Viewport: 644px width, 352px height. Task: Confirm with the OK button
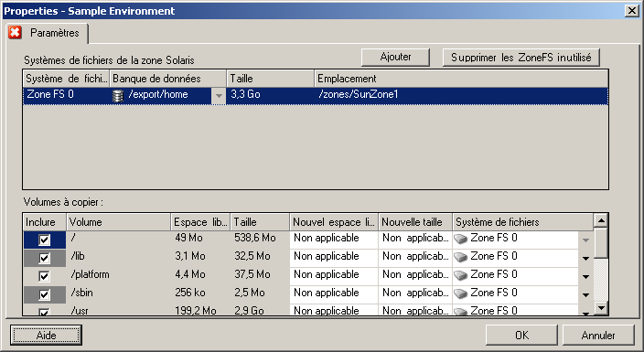click(x=521, y=336)
